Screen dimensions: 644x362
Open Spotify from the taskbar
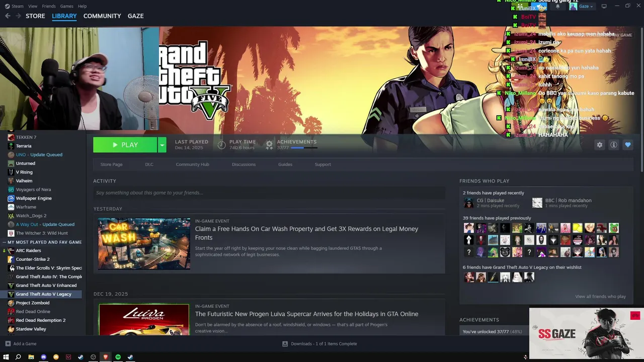[x=118, y=357]
